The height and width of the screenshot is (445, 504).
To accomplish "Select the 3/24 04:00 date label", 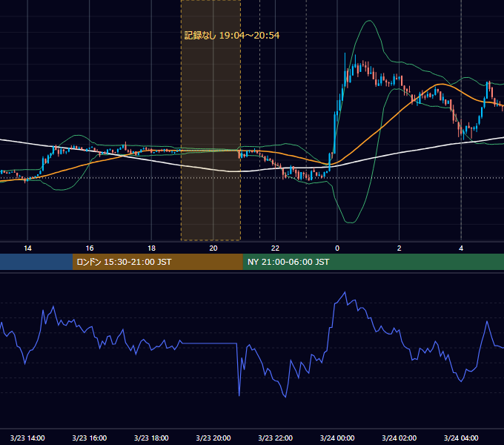I will point(461,438).
